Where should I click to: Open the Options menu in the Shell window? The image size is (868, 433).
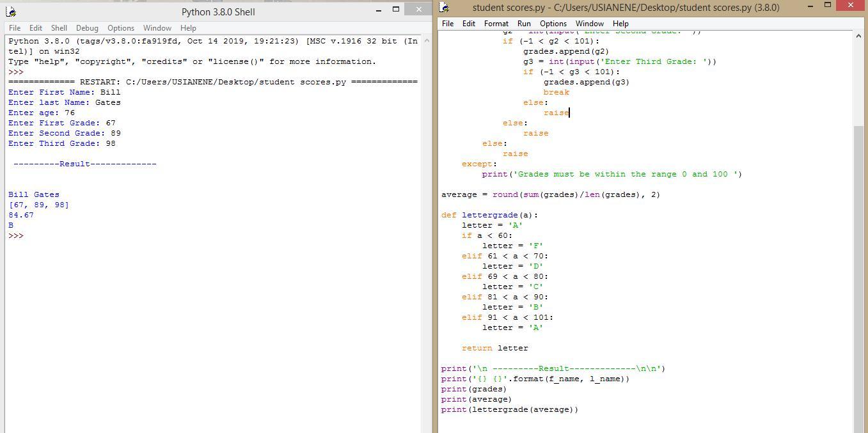tap(120, 28)
